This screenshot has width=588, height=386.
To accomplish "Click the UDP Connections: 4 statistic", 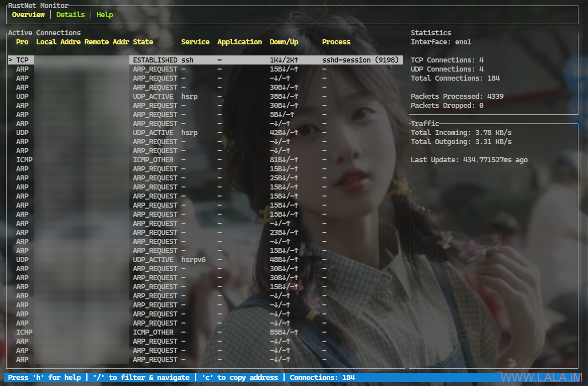I will pos(447,69).
